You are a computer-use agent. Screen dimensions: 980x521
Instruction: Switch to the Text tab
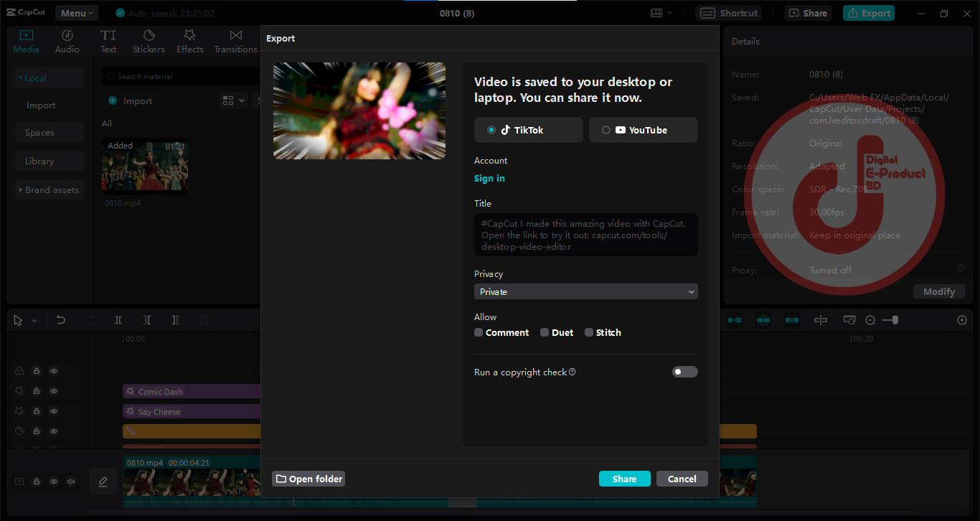point(108,42)
